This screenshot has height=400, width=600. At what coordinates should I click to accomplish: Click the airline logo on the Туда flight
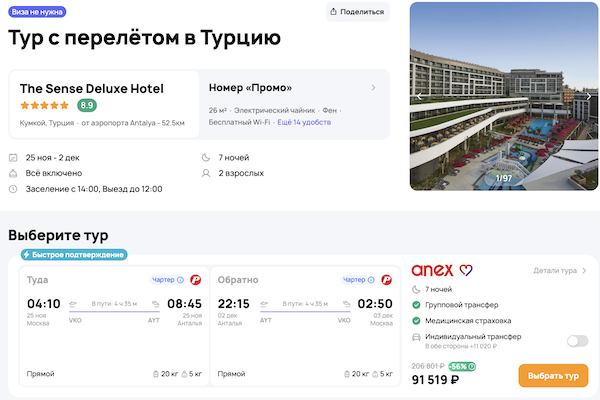pos(195,280)
